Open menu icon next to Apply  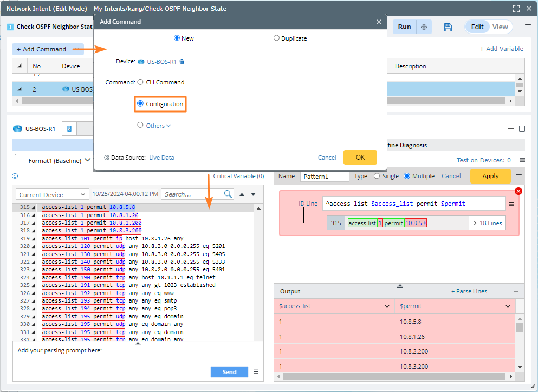pos(519,177)
